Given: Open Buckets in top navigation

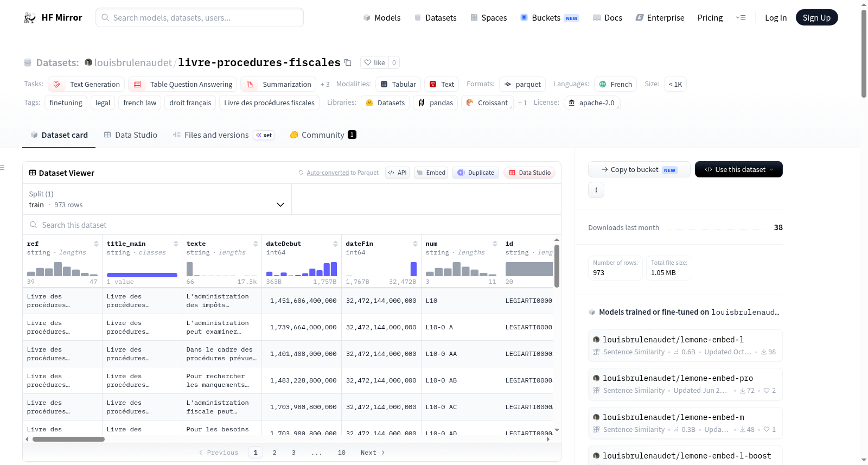Looking at the screenshot, I should [x=550, y=18].
